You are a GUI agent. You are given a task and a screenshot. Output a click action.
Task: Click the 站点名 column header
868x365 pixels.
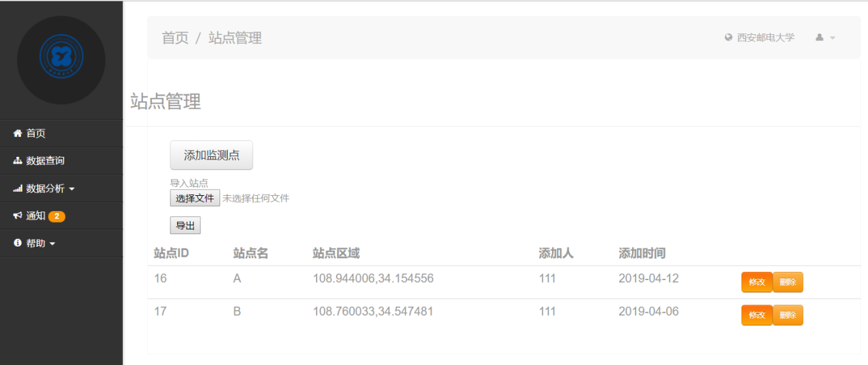click(251, 253)
